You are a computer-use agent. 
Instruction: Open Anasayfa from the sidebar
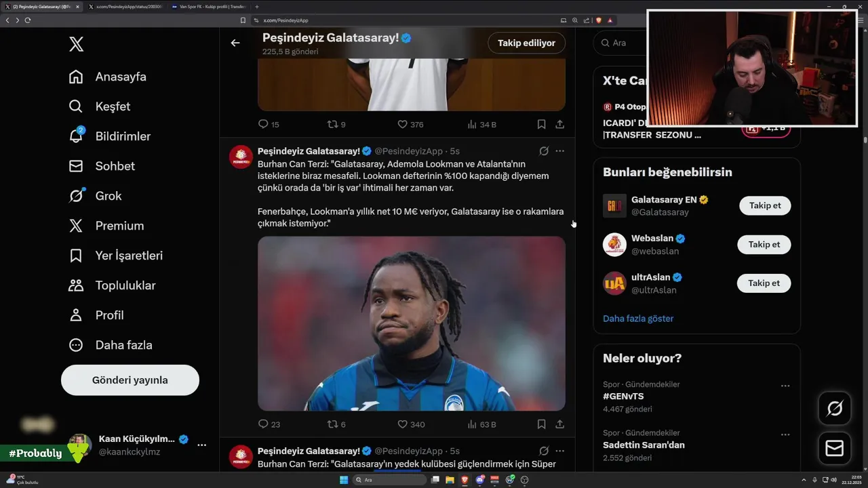[108, 77]
